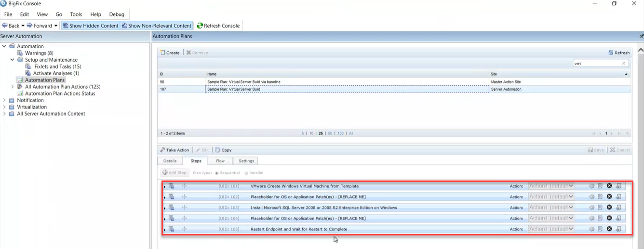Click the Forward navigation button
The height and width of the screenshot is (249, 644).
(40, 26)
